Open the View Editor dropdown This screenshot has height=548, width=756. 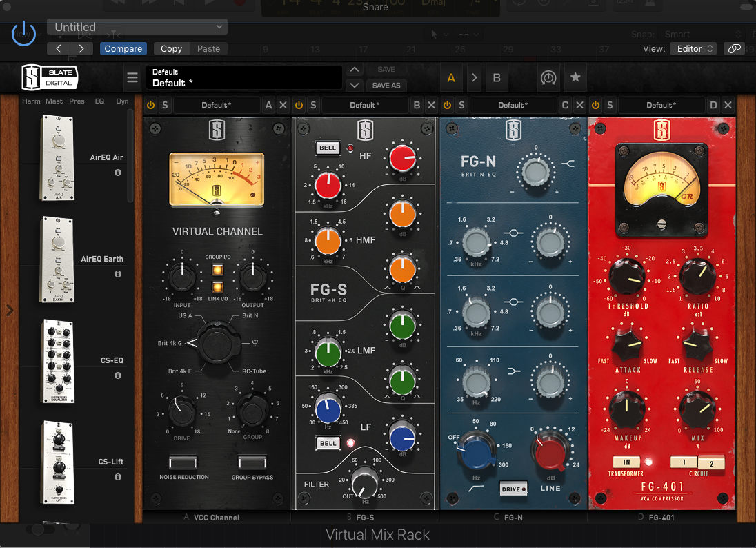click(693, 49)
